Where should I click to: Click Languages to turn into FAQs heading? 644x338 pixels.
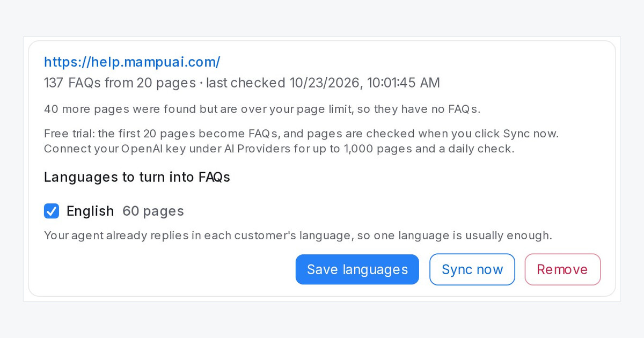click(137, 177)
